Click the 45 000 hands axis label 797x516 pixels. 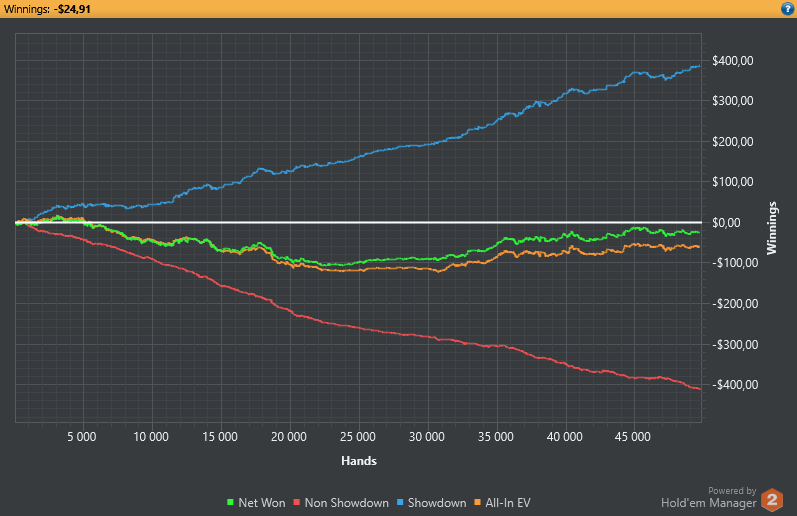[633, 437]
